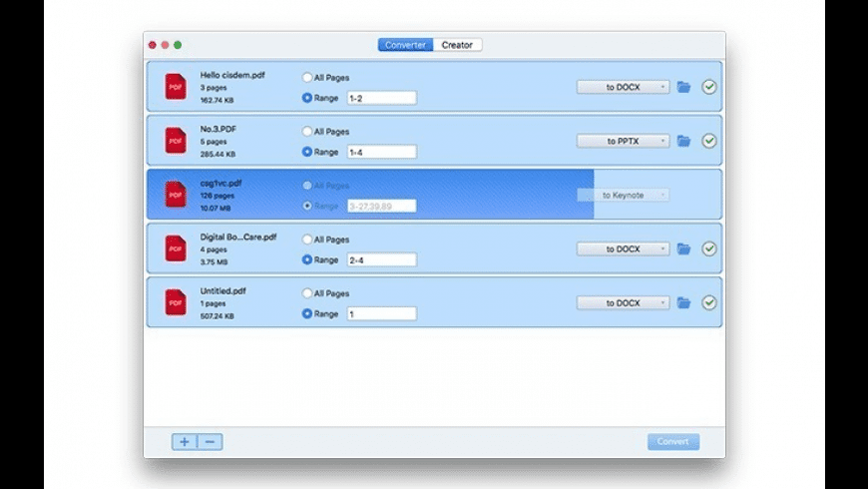
Task: Select All Pages for Hello cisdem.pdf
Action: [307, 78]
